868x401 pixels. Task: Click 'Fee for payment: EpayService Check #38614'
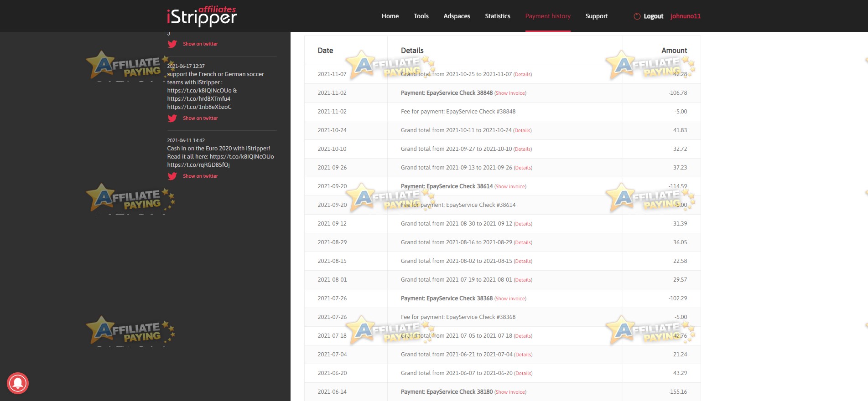tap(458, 205)
